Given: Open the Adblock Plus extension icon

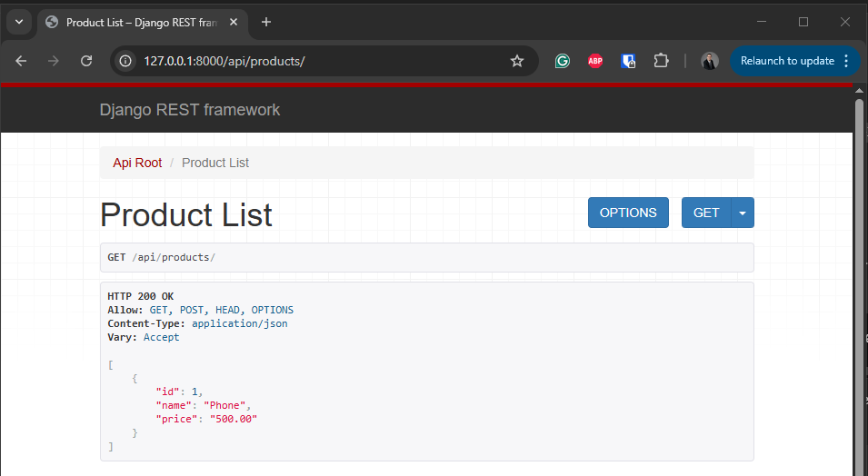Looking at the screenshot, I should pos(595,61).
